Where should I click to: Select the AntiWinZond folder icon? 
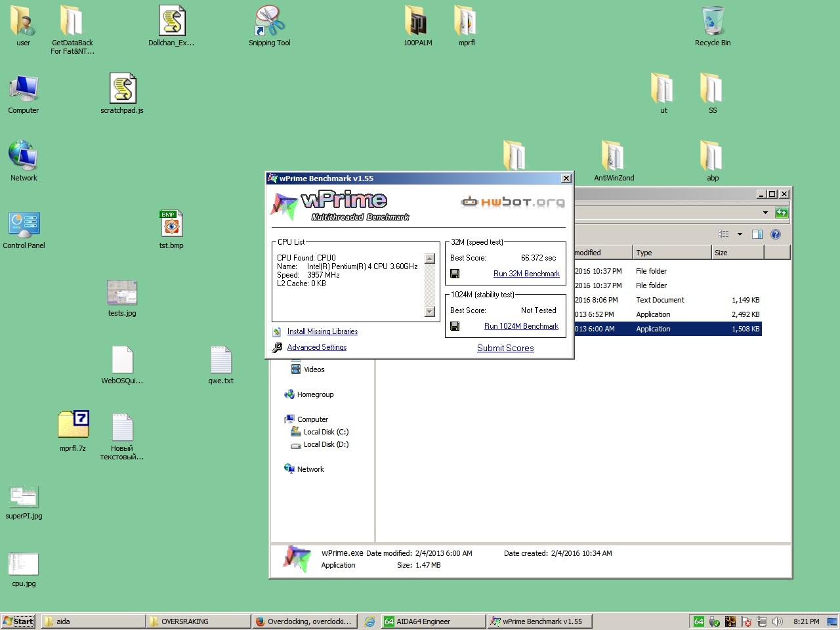[614, 161]
